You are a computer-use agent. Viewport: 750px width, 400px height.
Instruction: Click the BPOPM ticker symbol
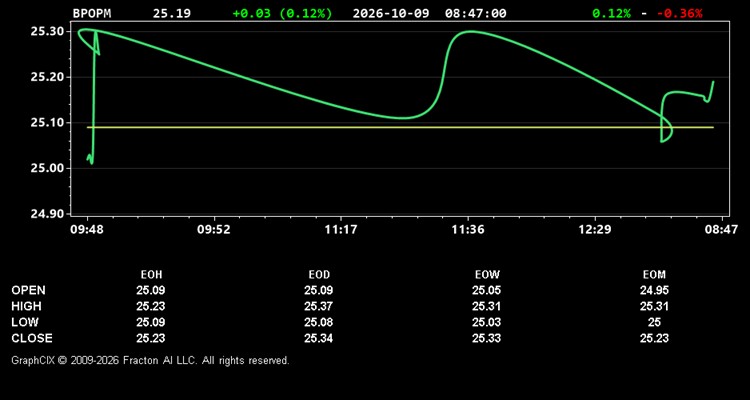click(x=92, y=13)
